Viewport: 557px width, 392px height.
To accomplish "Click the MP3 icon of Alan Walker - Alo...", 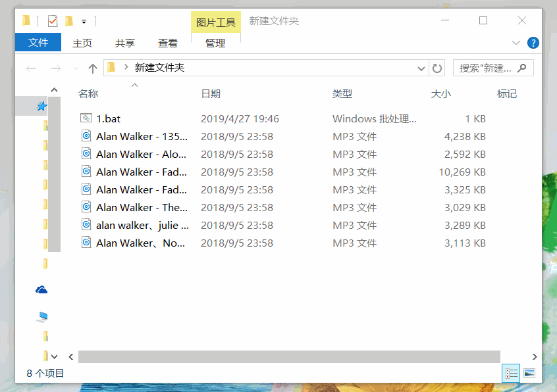I will [86, 153].
